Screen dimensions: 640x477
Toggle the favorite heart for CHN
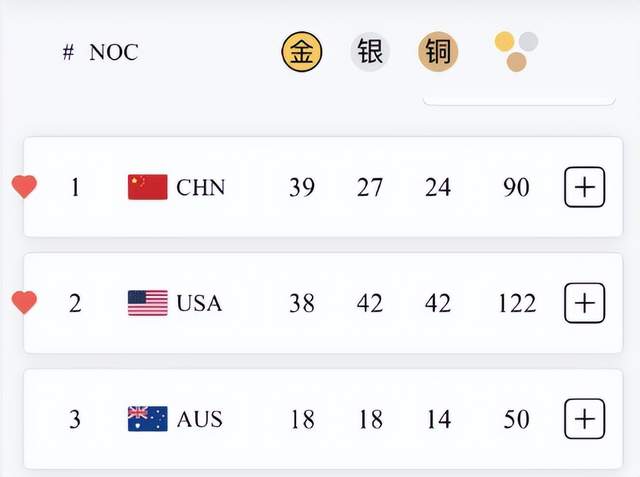click(x=24, y=187)
